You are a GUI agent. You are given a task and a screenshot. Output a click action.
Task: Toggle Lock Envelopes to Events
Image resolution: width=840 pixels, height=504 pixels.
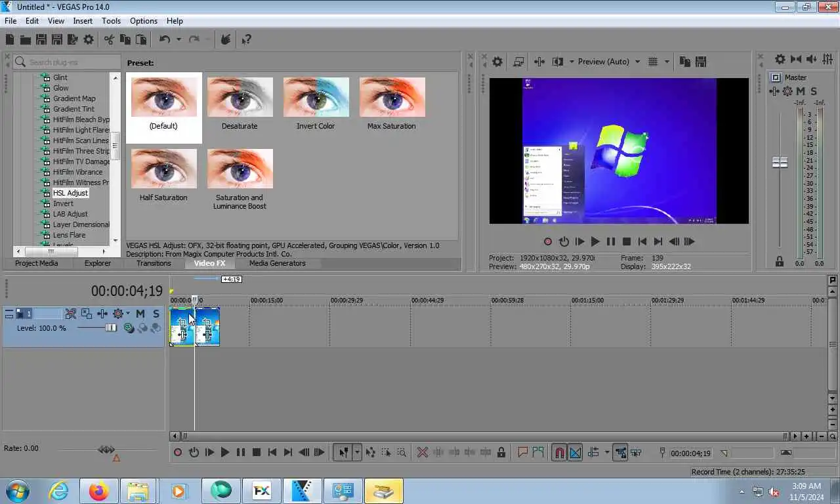pos(620,452)
